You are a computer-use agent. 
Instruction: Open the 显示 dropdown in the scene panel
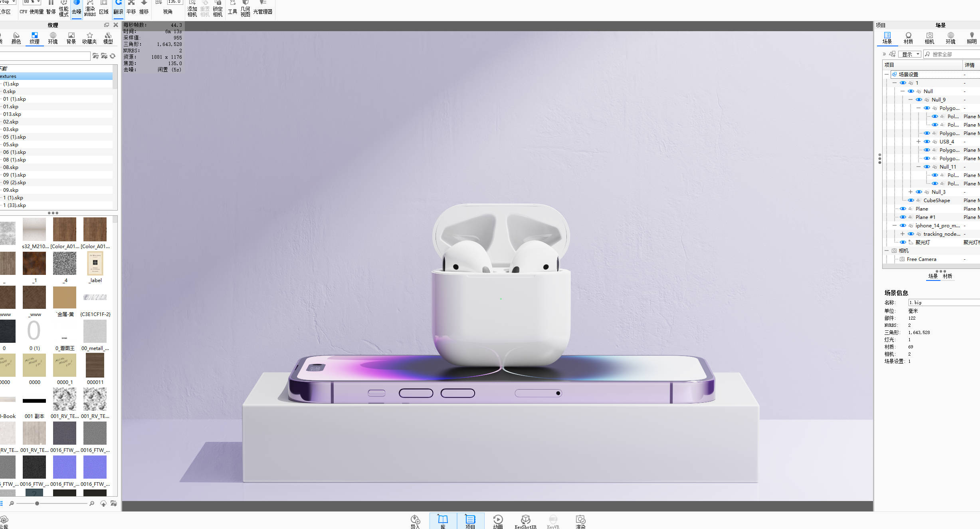(x=910, y=54)
